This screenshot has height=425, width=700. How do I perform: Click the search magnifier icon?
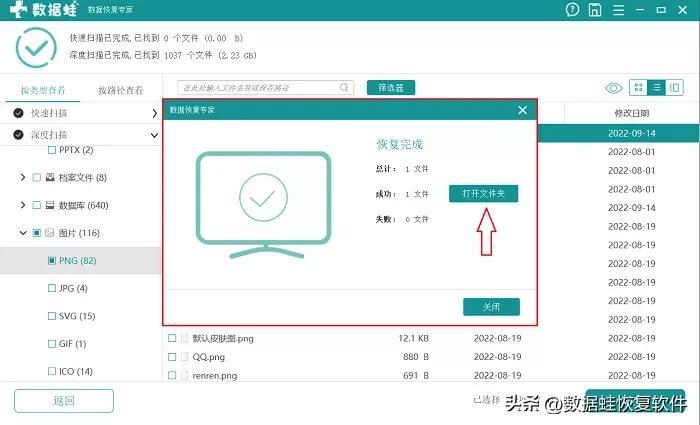coord(344,87)
